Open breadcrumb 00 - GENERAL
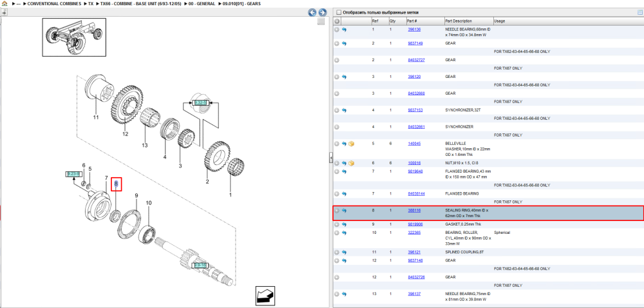644x308 pixels. click(202, 4)
